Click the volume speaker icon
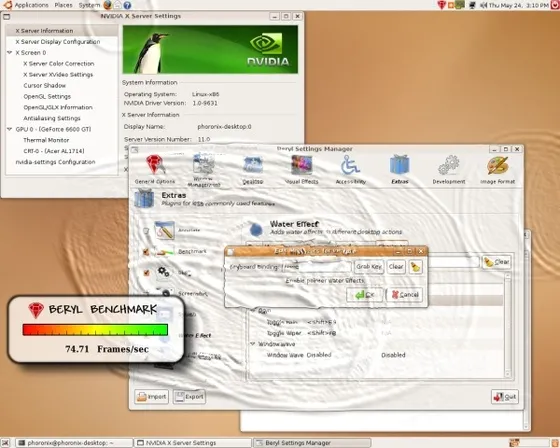The height and width of the screenshot is (448, 560). [484, 5]
